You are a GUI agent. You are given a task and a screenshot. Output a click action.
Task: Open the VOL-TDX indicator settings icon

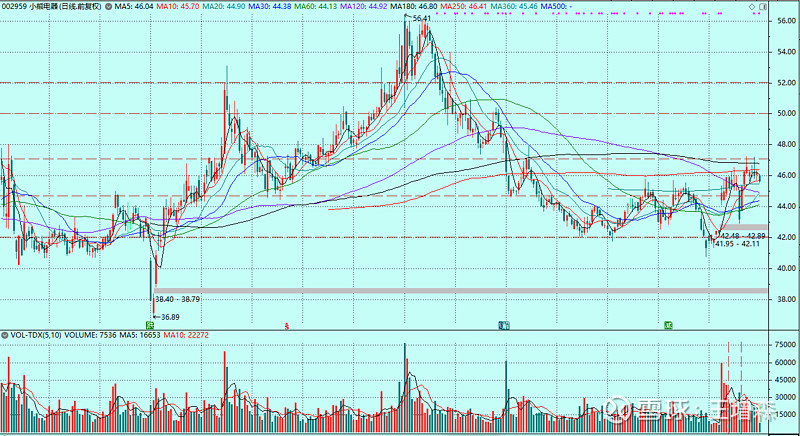tap(5, 335)
